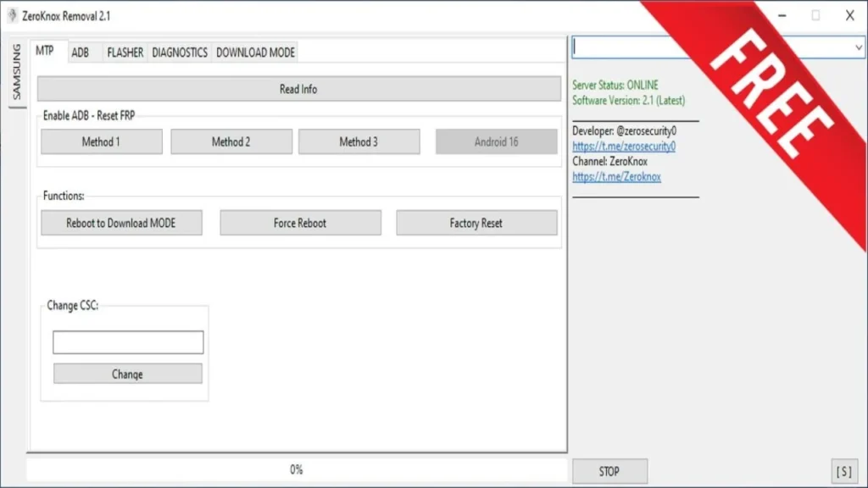Go to the DOWNLOAD MODE tab
868x488 pixels.
255,53
